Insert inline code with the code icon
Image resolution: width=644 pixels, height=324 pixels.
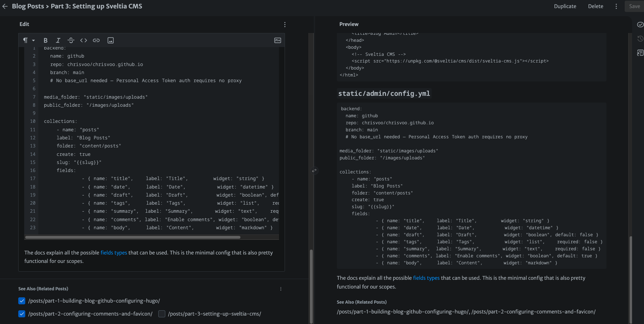tap(84, 40)
